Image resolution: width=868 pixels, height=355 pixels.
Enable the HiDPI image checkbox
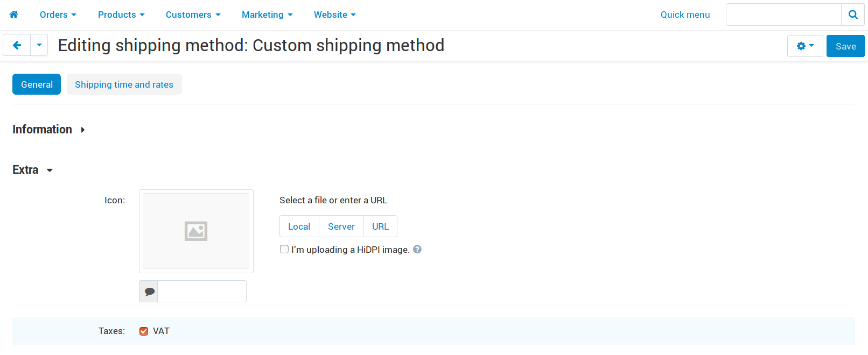point(284,249)
